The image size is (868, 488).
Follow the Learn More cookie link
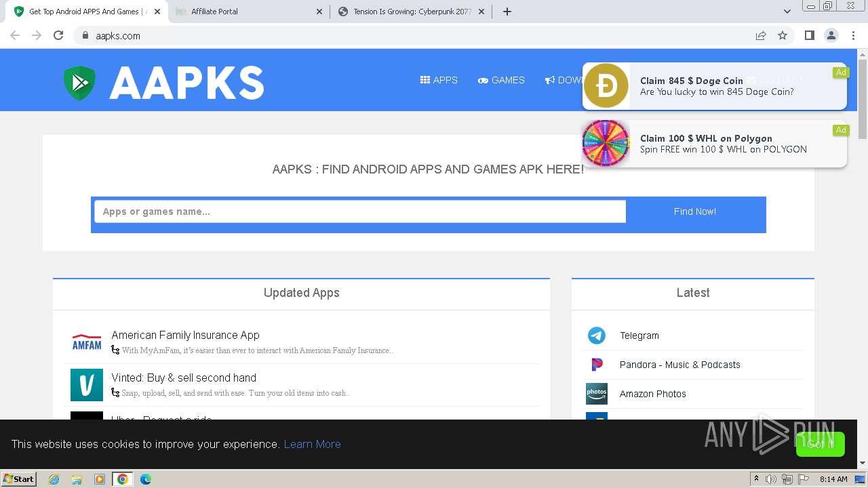[x=312, y=444]
